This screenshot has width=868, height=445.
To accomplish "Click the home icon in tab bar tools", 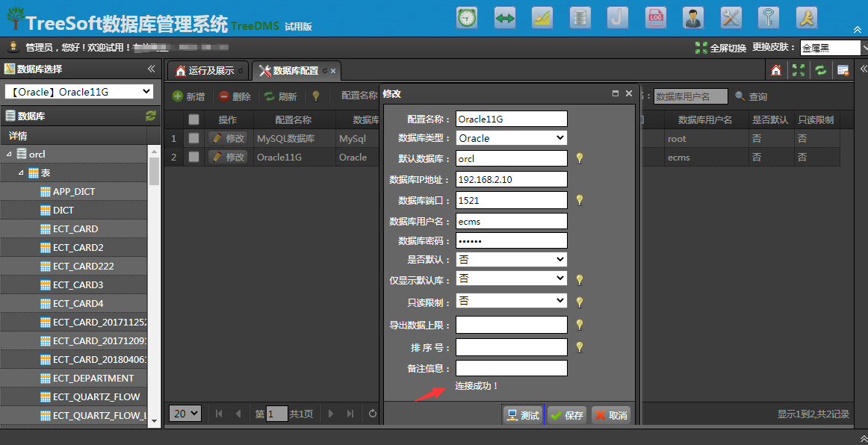I will pos(776,70).
